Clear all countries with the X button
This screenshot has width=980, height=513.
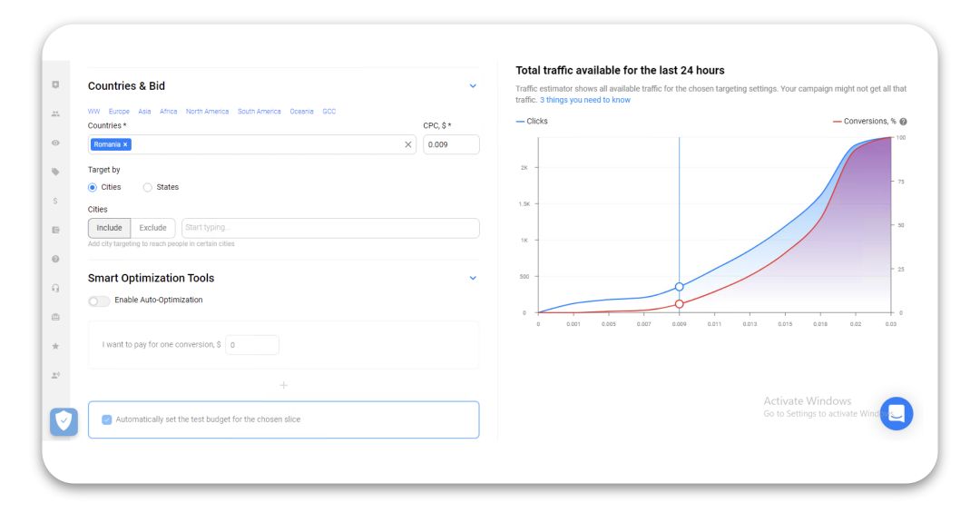[407, 144]
